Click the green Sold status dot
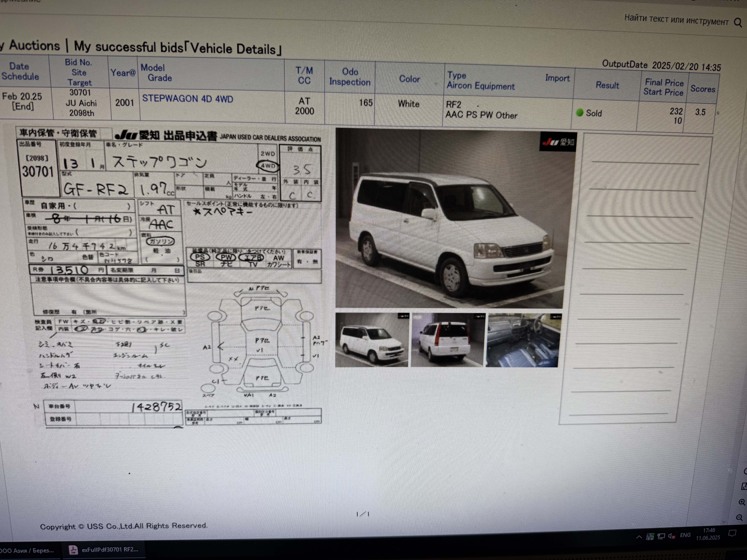The image size is (747, 560). pyautogui.click(x=579, y=112)
